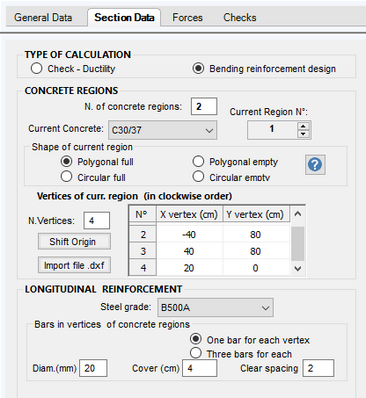
Task: Choose Bending reinforcement design radio button
Action: (264, 69)
